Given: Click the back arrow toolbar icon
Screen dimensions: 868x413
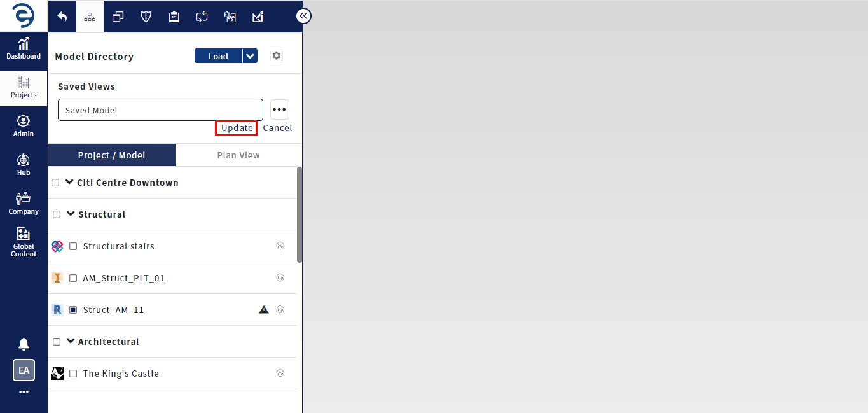Looking at the screenshot, I should (62, 17).
